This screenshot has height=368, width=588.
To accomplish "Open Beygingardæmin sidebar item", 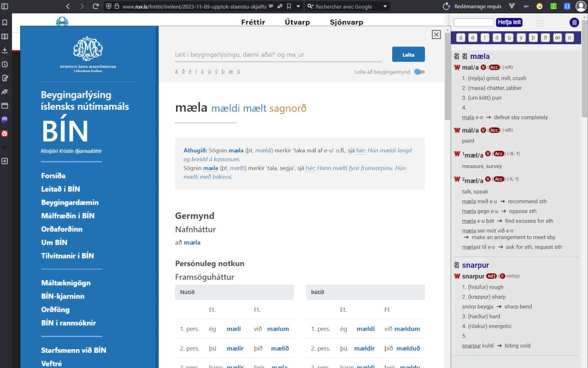I will coord(70,202).
